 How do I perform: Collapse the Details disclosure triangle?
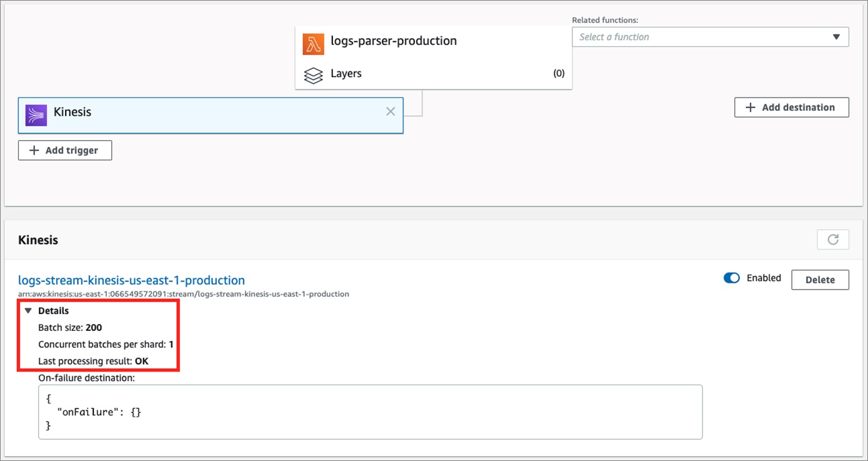[x=28, y=311]
